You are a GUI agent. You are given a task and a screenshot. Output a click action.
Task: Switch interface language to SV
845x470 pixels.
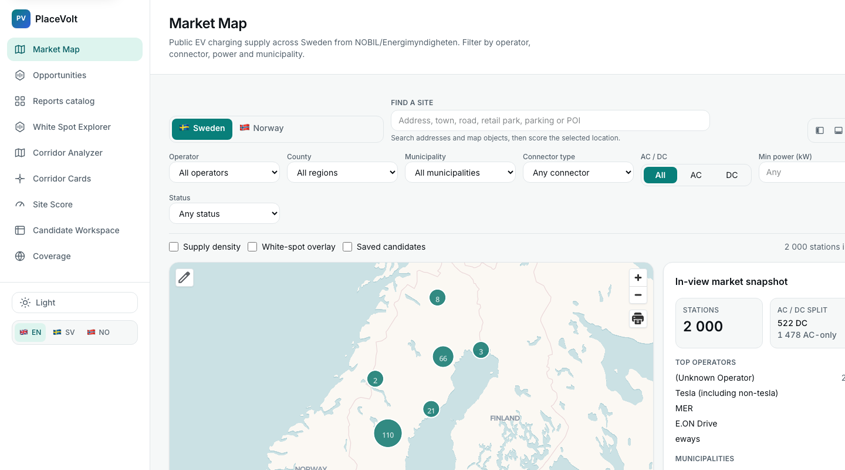pos(64,333)
